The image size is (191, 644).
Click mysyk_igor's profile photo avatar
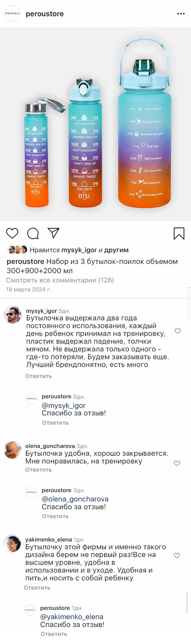13,315
